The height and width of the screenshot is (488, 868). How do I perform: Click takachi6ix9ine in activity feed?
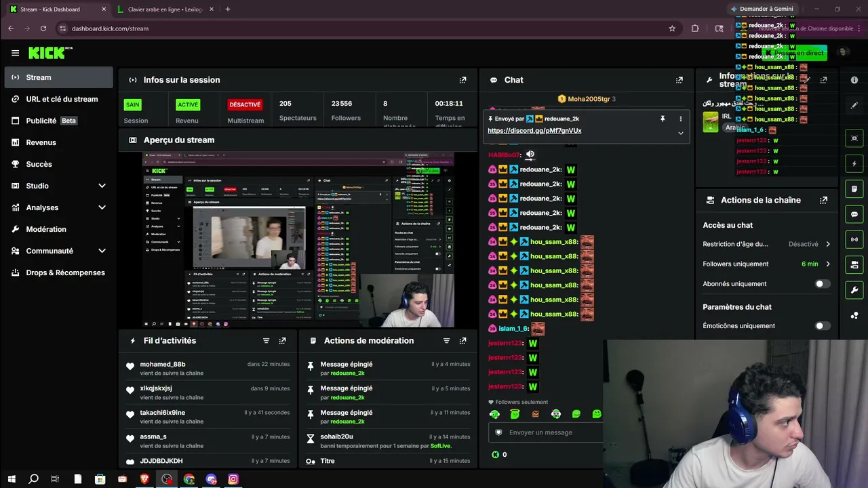(x=163, y=413)
